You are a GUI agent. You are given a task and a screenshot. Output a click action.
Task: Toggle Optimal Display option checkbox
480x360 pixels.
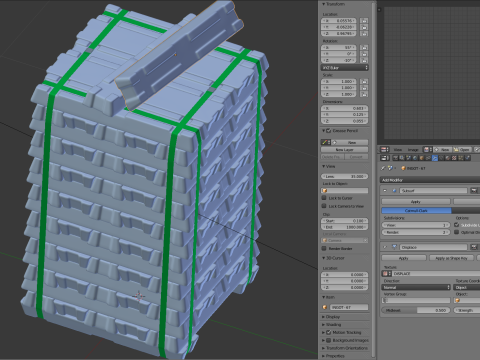click(x=456, y=232)
